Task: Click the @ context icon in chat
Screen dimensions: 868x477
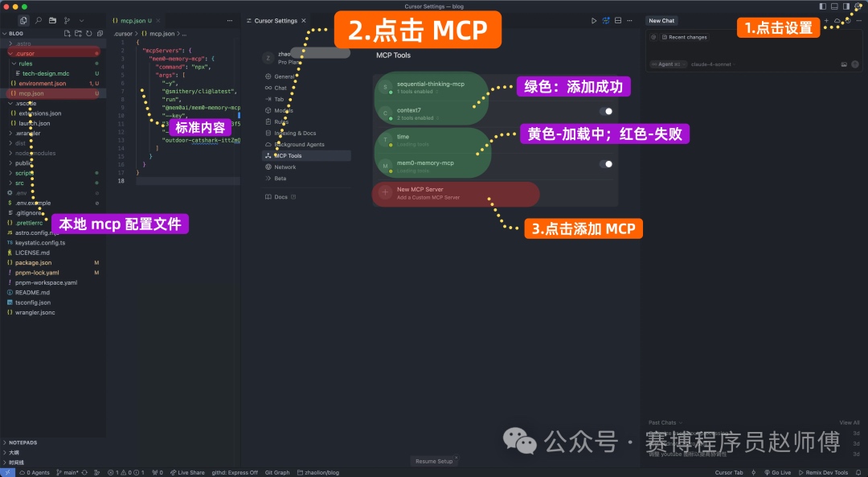Action: tap(653, 37)
